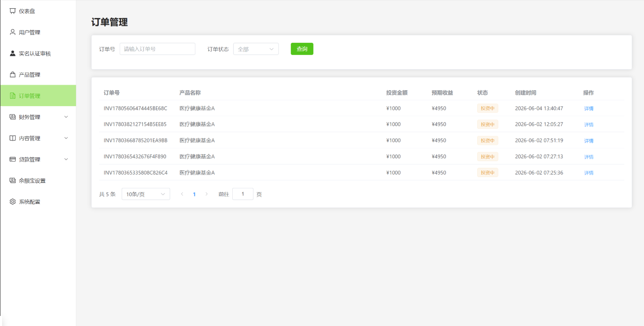The image size is (644, 326).
Task: Click the book icon beside 内容管理
Action: pyautogui.click(x=13, y=138)
